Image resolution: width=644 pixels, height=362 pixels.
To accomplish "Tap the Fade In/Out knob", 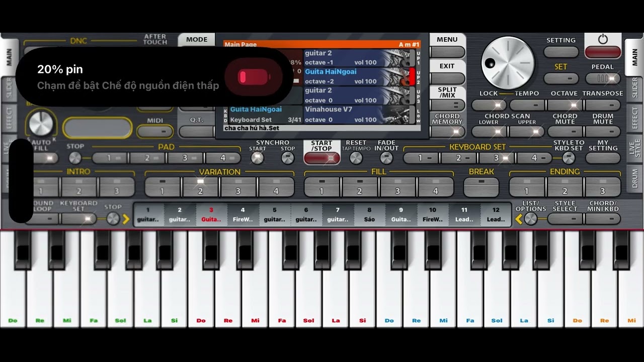I will coord(386,158).
